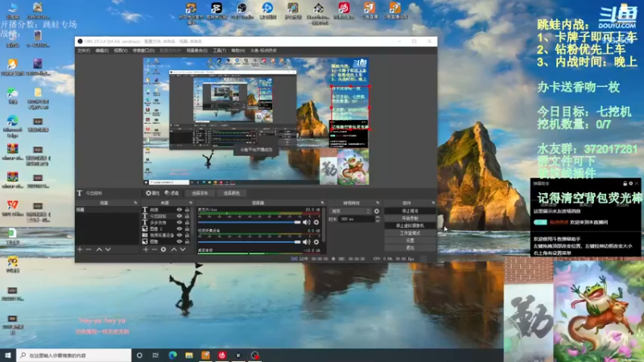Click the lock icon in the danmaku helper window

625,183
